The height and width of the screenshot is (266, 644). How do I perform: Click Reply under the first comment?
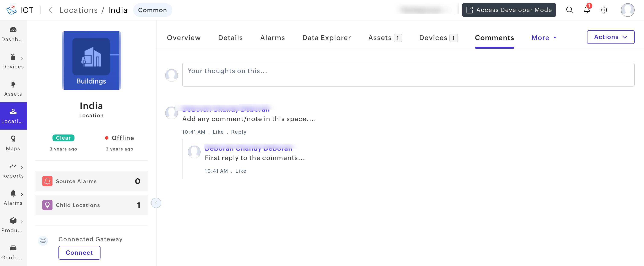point(239,132)
